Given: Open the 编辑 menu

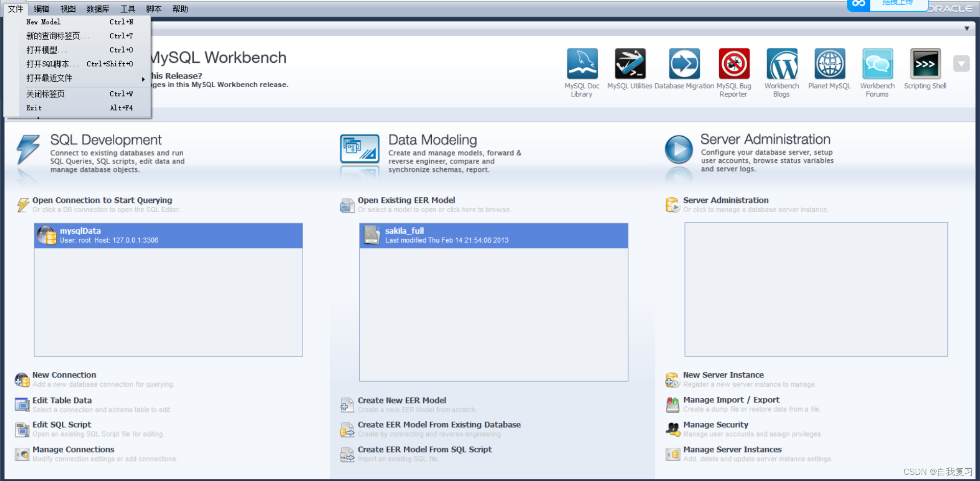Looking at the screenshot, I should click(42, 9).
